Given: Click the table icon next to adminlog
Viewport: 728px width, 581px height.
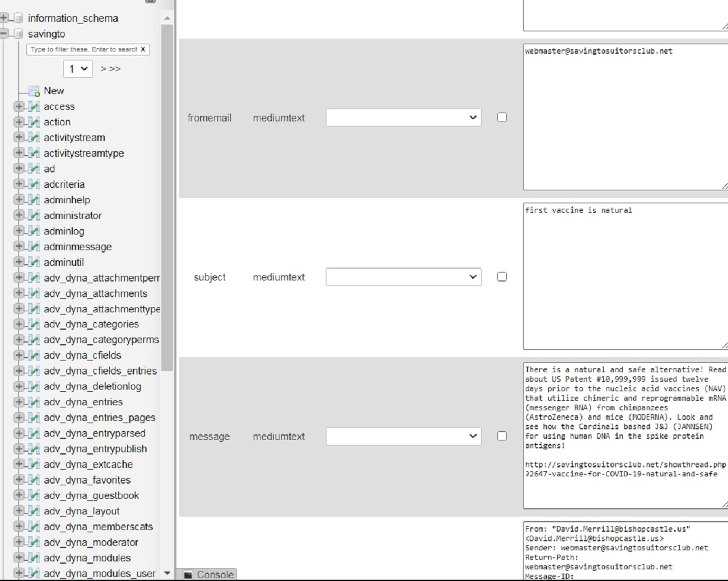Looking at the screenshot, I should tap(34, 231).
